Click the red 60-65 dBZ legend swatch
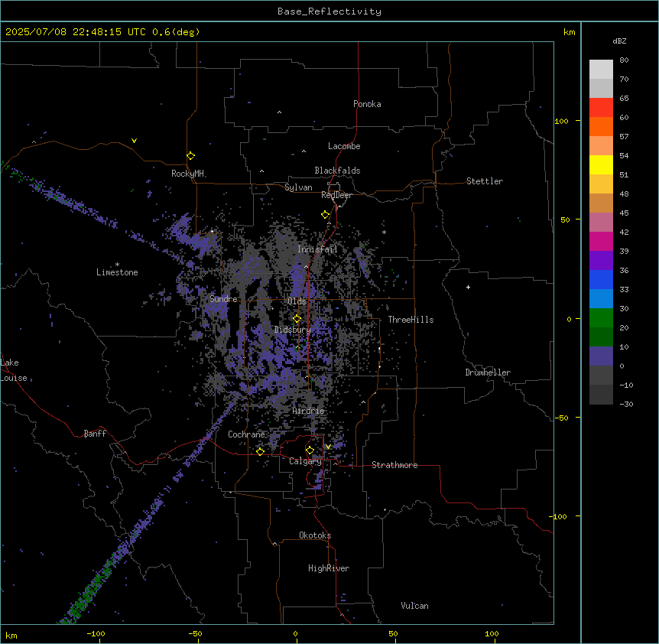Image resolution: width=659 pixels, height=644 pixels. pos(601,107)
